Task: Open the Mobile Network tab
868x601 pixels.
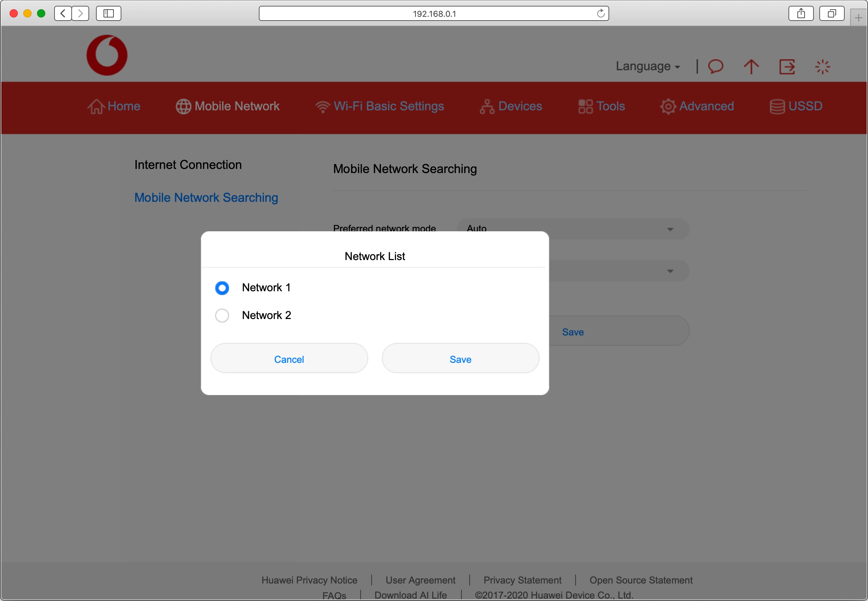Action: click(x=228, y=106)
